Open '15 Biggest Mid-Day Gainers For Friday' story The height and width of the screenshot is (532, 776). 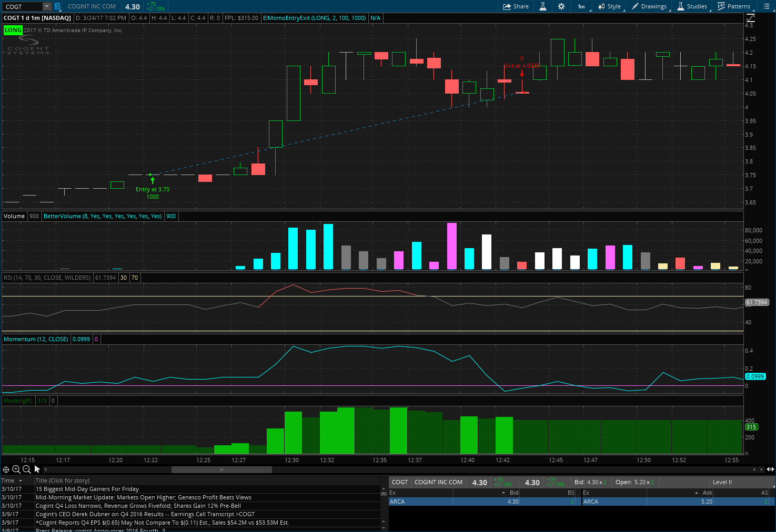tap(87, 489)
